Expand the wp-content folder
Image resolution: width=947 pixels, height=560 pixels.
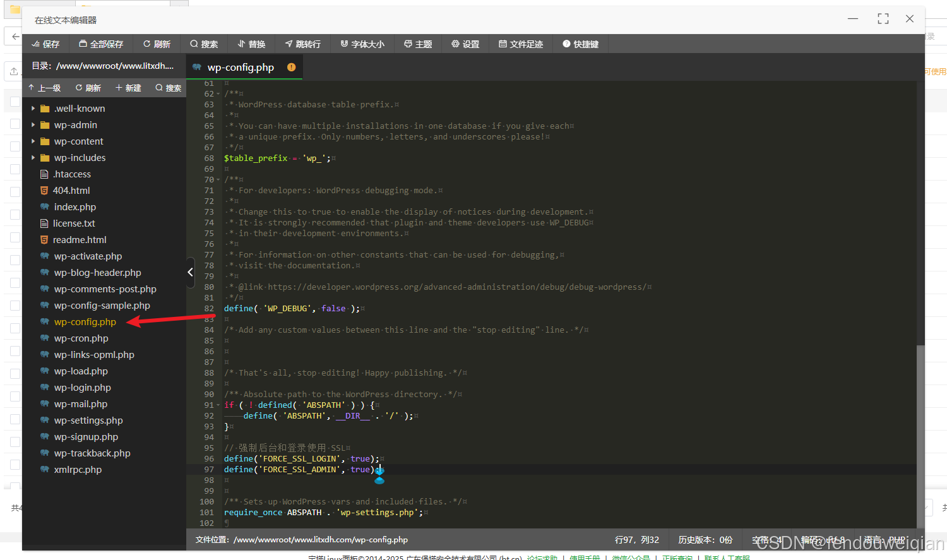33,141
